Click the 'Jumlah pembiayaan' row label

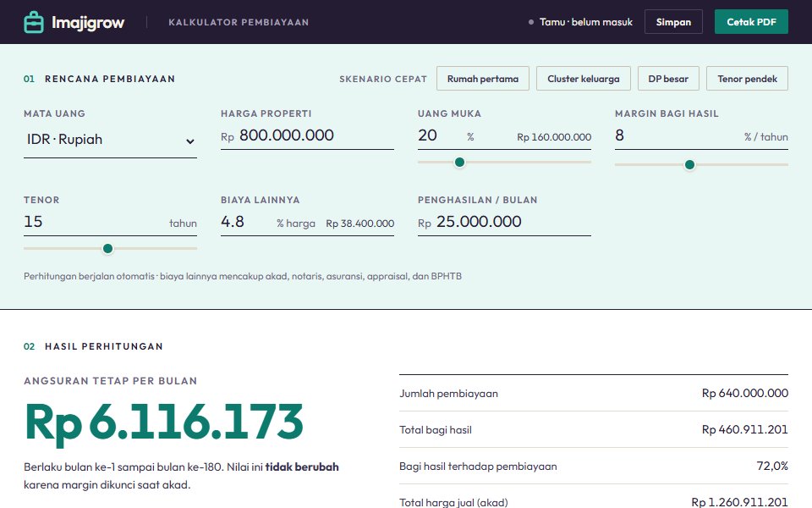tap(448, 394)
